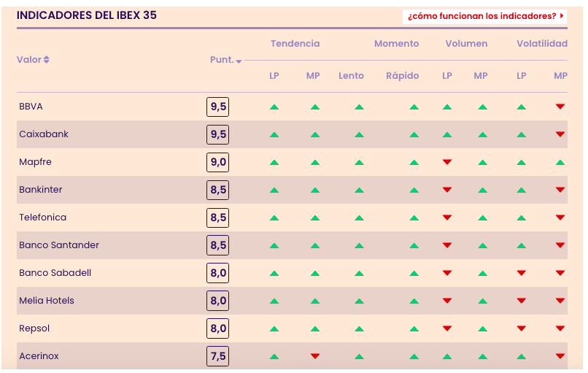Click Bankinter's red volume LP arrow
Image resolution: width=588 pixels, height=373 pixels.
coord(447,190)
